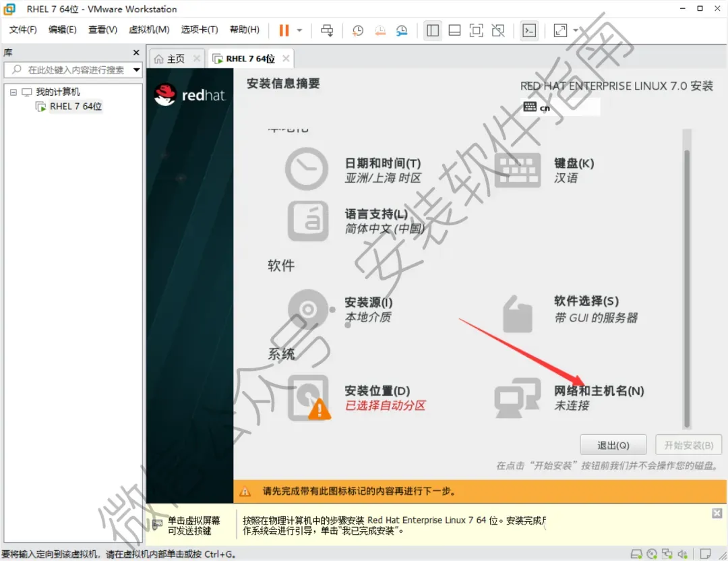Click the 键盘(K) label
Screen dimensions: 728x561
[574, 163]
